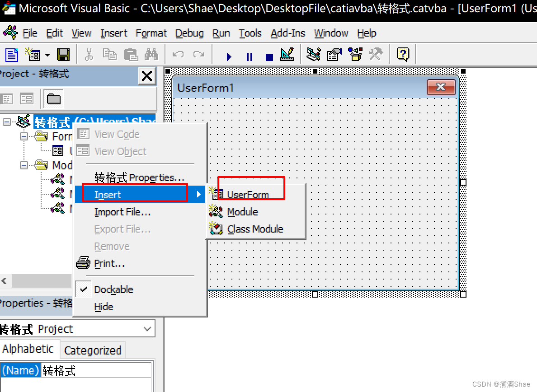Collapse the Forms folder node
The image size is (537, 392).
tap(24, 136)
